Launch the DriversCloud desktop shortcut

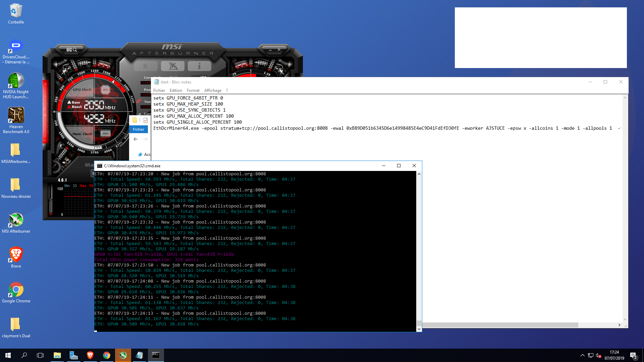[x=16, y=52]
